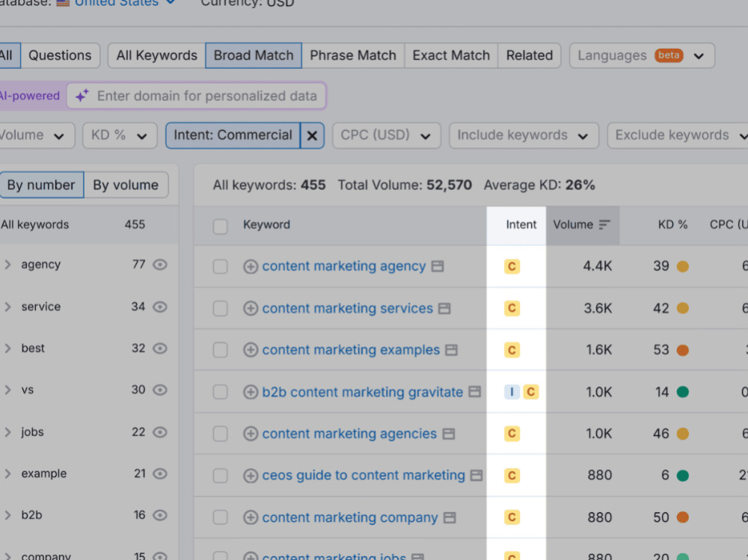Check the 'content marketing agencies' row checkbox
This screenshot has height=560, width=748.
point(221,434)
